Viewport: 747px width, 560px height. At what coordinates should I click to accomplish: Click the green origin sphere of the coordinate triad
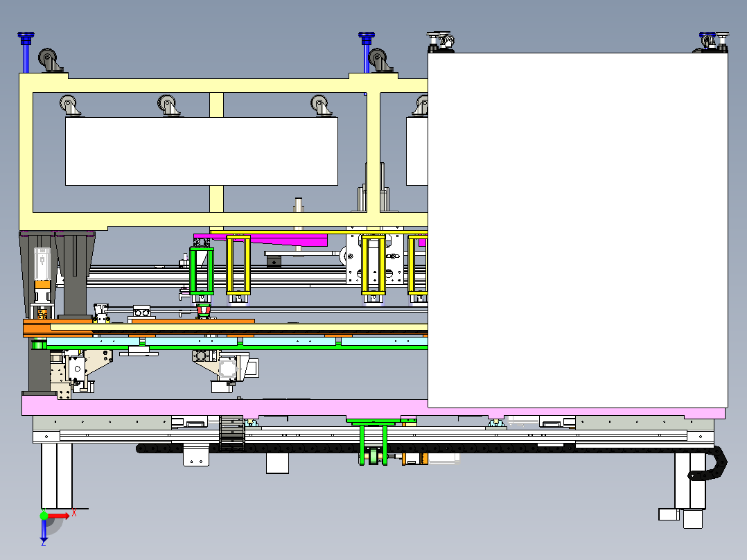(44, 515)
